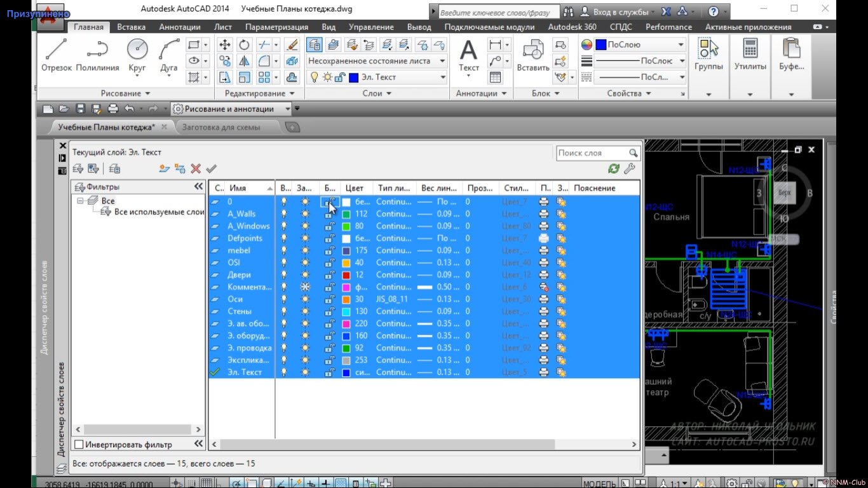Switch to the Вставка ribbon tab
Screen dimensions: 868x488
132,27
